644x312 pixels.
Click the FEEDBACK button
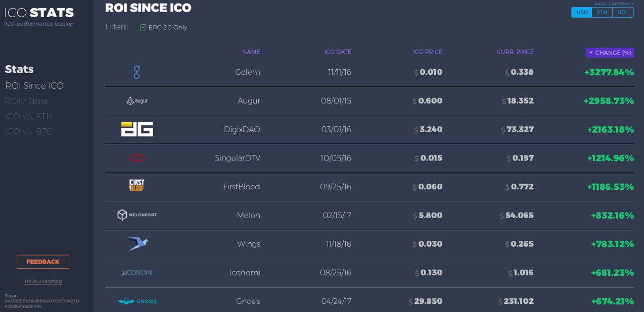pos(43,262)
